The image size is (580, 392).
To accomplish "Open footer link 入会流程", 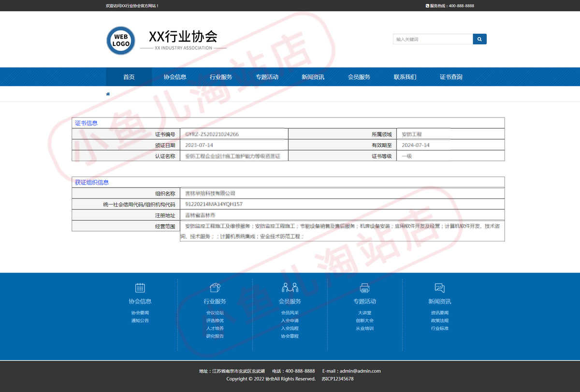I will pyautogui.click(x=290, y=328).
